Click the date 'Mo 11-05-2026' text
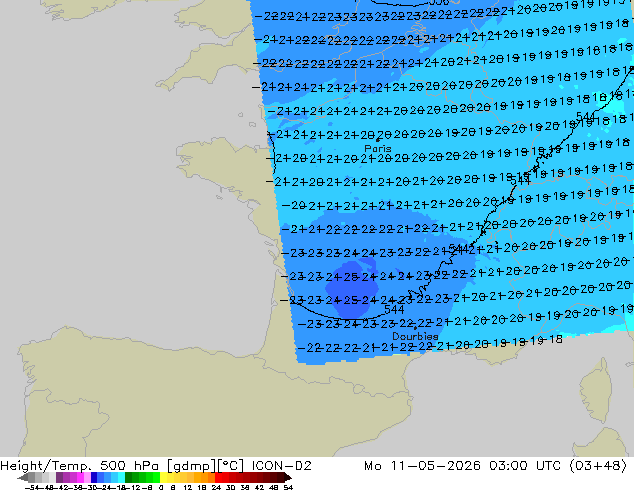The width and height of the screenshot is (634, 490). (x=423, y=466)
